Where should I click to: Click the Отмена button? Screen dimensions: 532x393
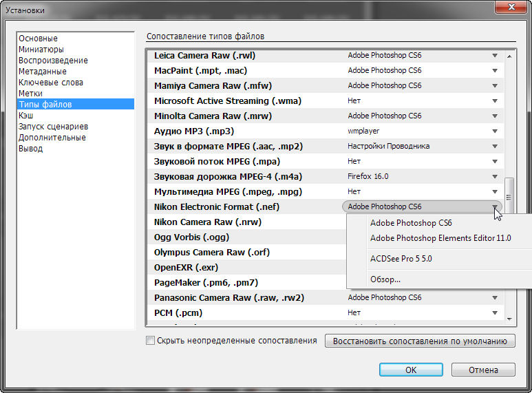[x=483, y=370]
